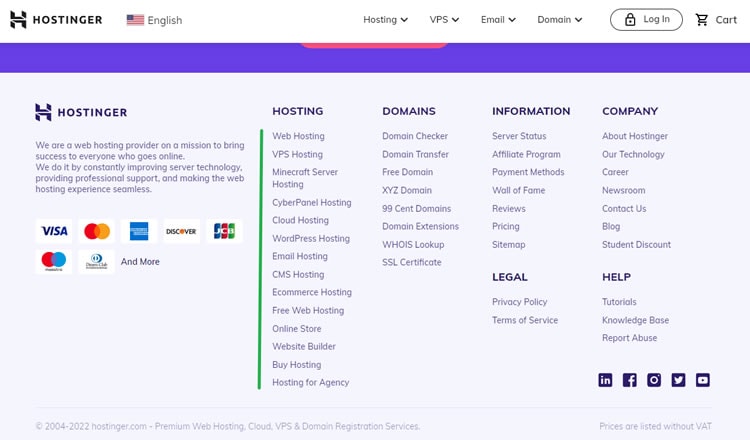Click the Log In button
The height and width of the screenshot is (440, 750).
[646, 20]
